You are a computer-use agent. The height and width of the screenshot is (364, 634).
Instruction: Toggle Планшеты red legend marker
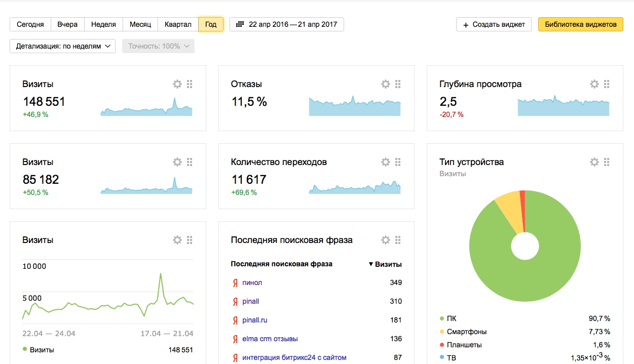(x=442, y=345)
